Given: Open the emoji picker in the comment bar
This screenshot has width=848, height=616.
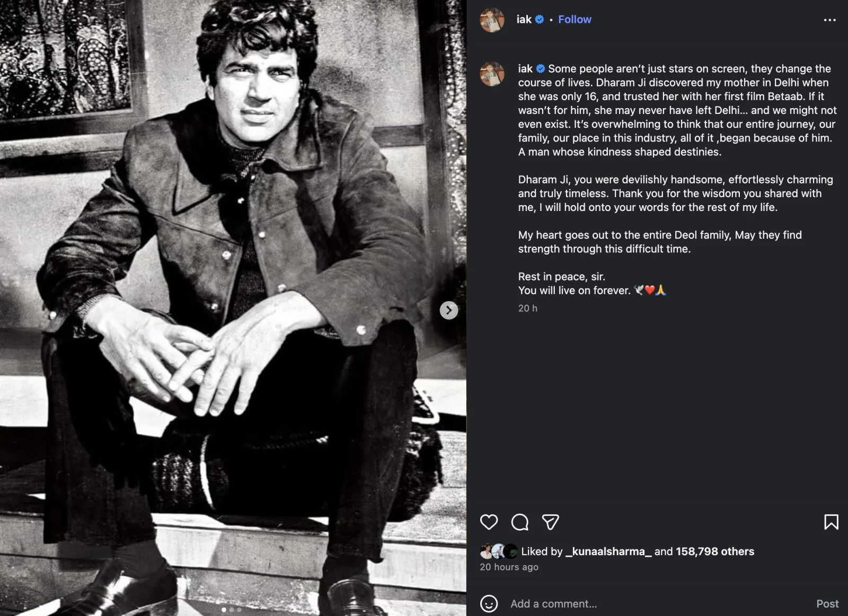Looking at the screenshot, I should (488, 603).
